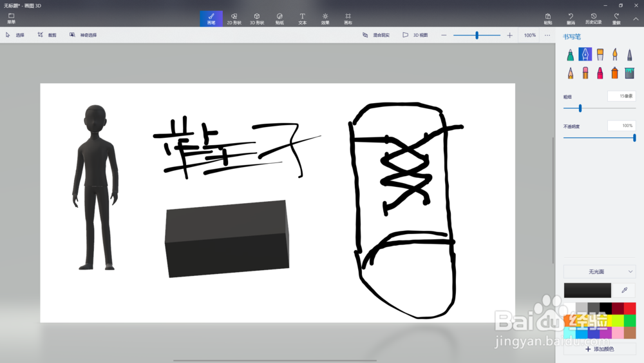Select the Calligraphy pen tool
The width and height of the screenshot is (644, 363).
(585, 54)
